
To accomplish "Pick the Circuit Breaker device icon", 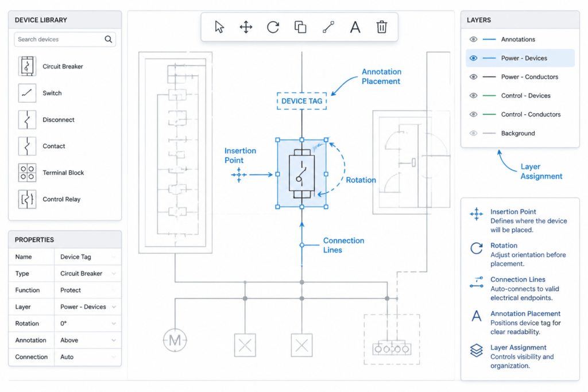I will [x=27, y=67].
